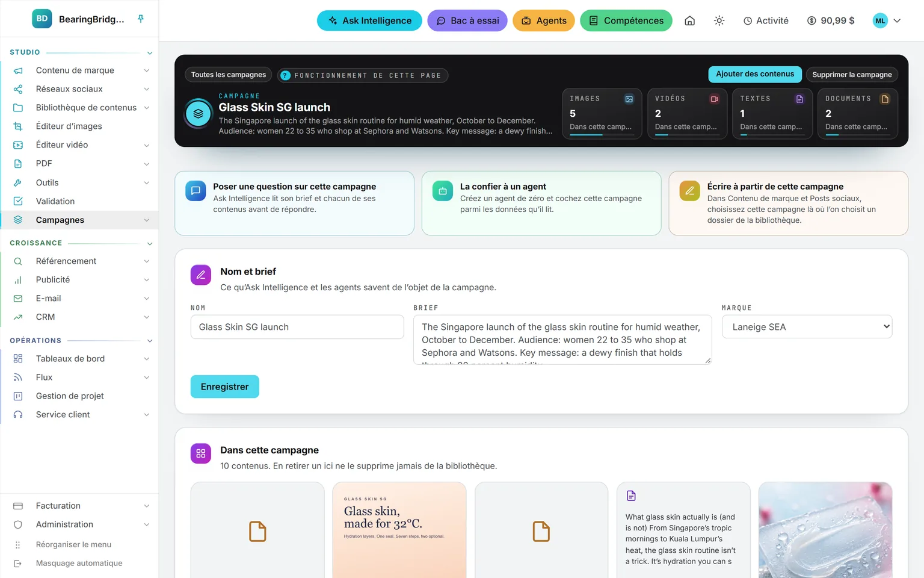Click the Outils wrench icon
This screenshot has width=924, height=578.
(18, 182)
